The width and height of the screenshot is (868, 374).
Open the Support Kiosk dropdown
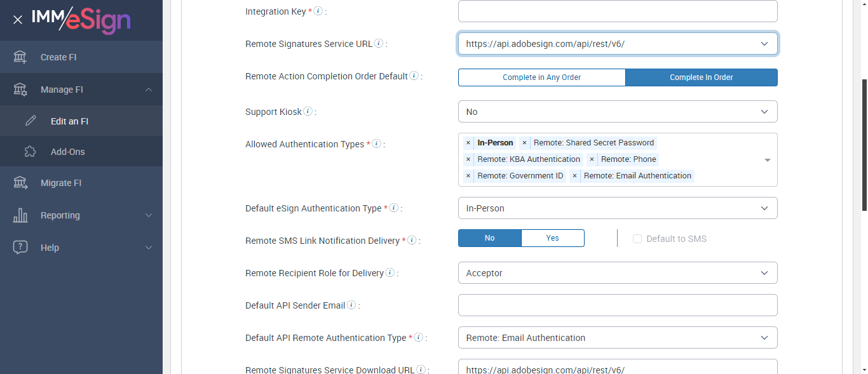point(617,112)
